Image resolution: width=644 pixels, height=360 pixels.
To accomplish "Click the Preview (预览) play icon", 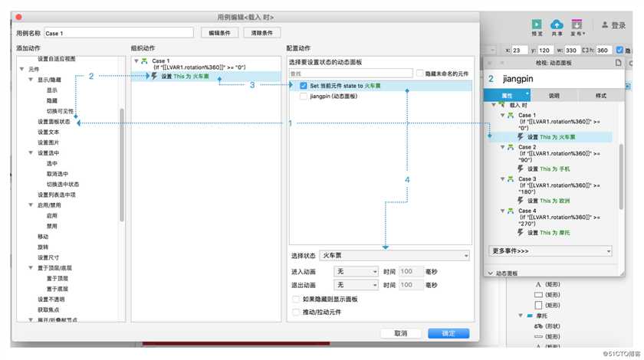I will click(x=537, y=25).
